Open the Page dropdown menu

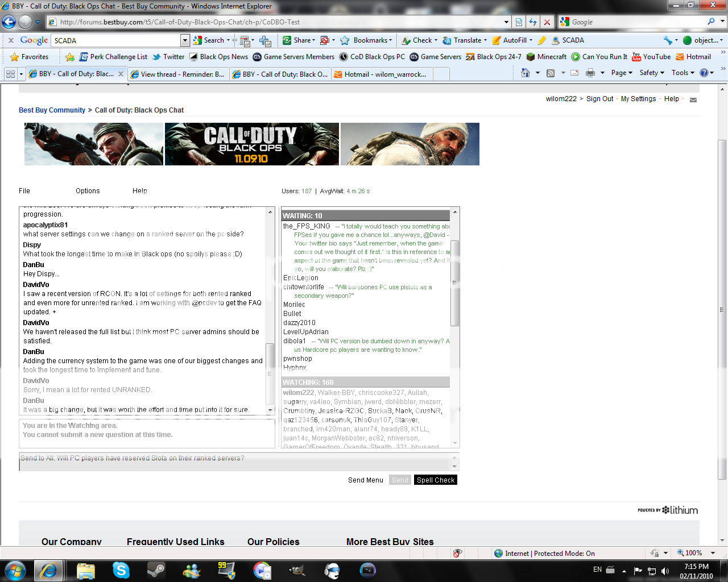(622, 73)
